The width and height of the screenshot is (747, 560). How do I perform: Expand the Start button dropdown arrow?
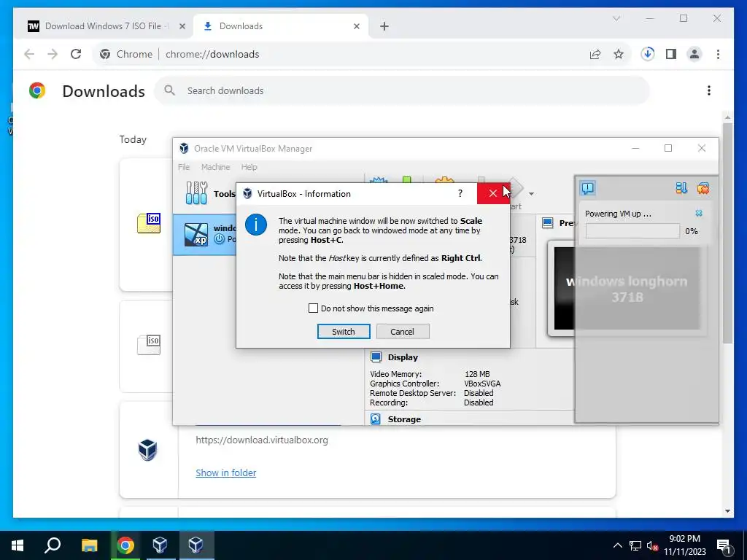point(531,194)
